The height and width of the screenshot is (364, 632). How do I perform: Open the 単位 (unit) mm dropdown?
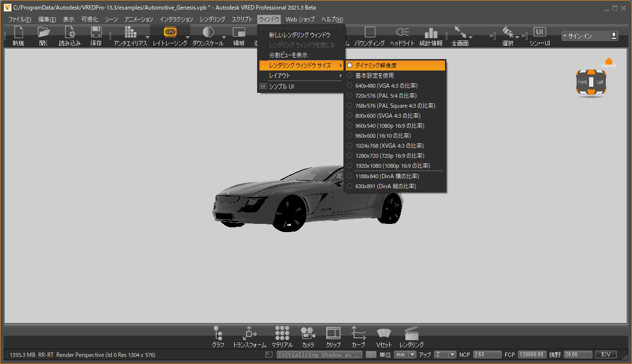pyautogui.click(x=405, y=354)
